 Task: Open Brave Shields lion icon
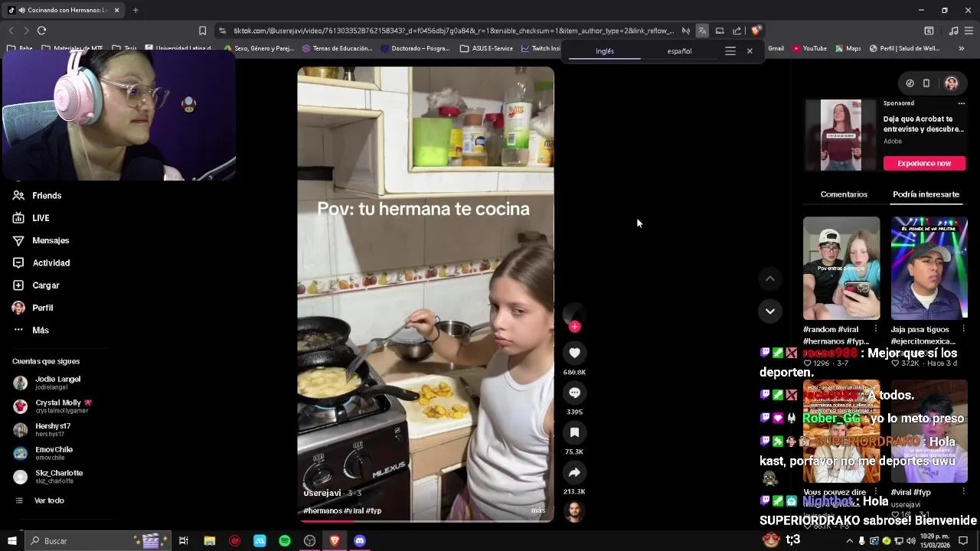pyautogui.click(x=756, y=31)
